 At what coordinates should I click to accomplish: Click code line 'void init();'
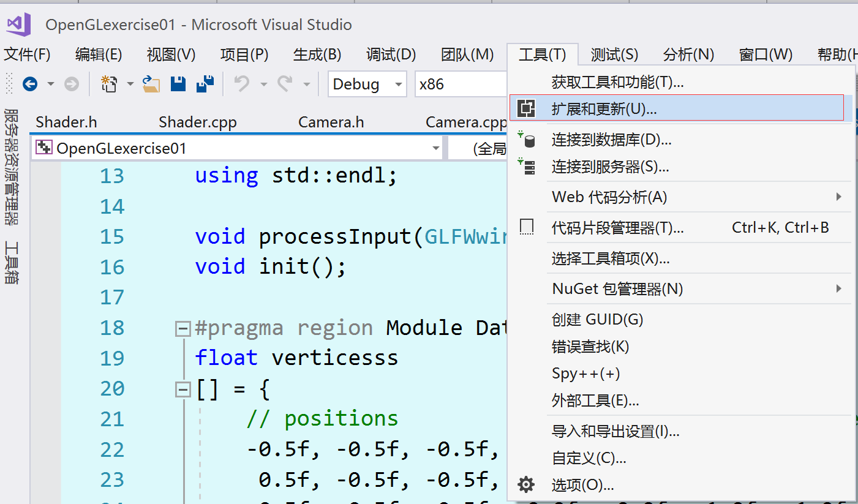click(271, 266)
